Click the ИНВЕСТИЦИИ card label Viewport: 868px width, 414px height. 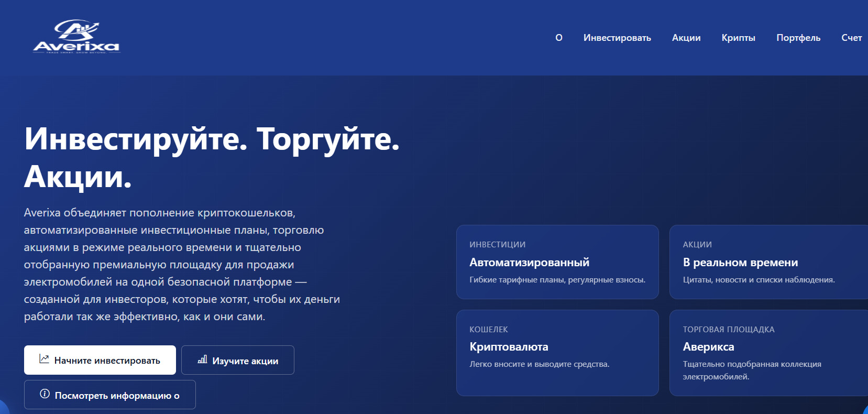point(498,245)
